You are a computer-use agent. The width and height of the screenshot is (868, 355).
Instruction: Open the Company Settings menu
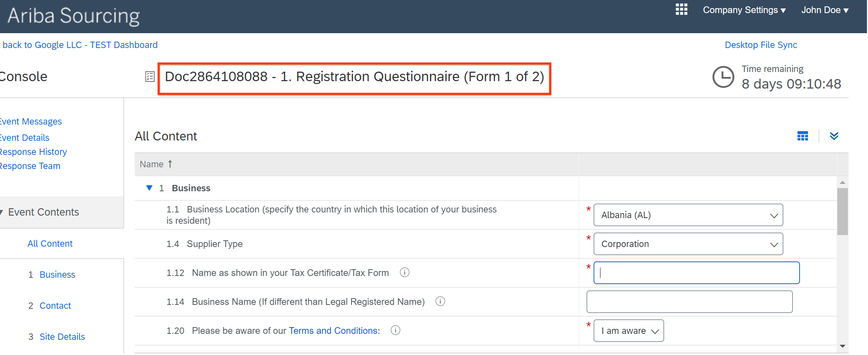pyautogui.click(x=744, y=10)
